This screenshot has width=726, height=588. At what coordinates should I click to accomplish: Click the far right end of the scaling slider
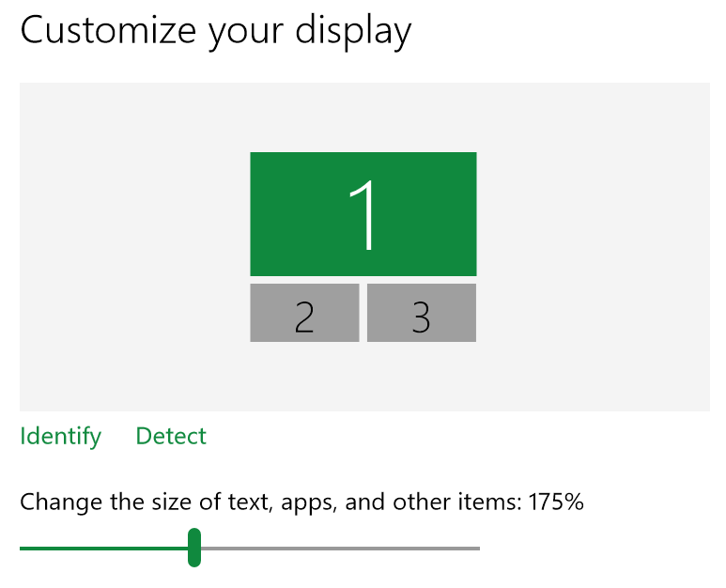(477, 549)
